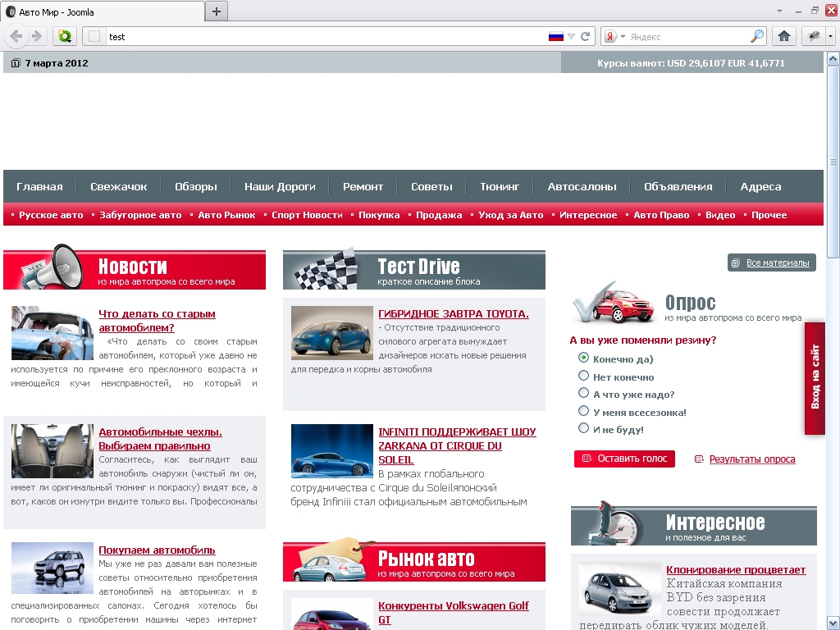This screenshot has width=840, height=630.
Task: Click the magnifier search icon in the Yandex box
Action: 757,36
